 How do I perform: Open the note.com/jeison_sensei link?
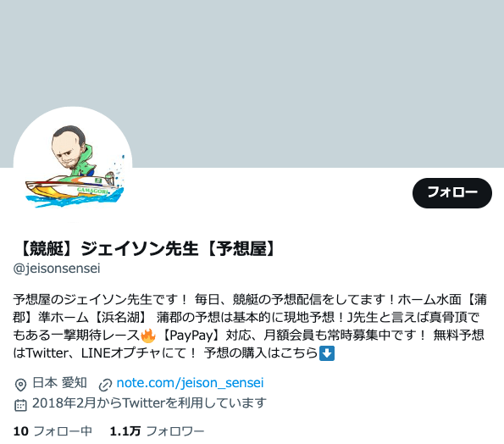(x=190, y=383)
